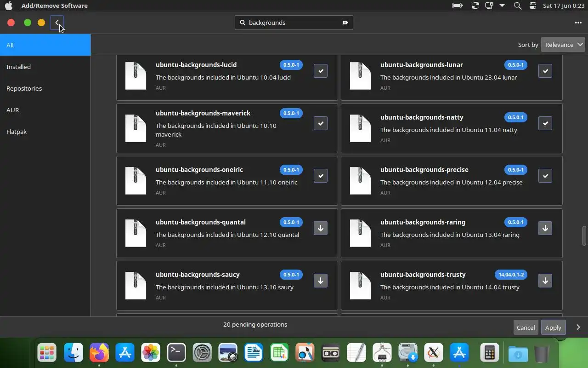Expand pending operations details chevron
The width and height of the screenshot is (588, 368).
click(x=578, y=327)
